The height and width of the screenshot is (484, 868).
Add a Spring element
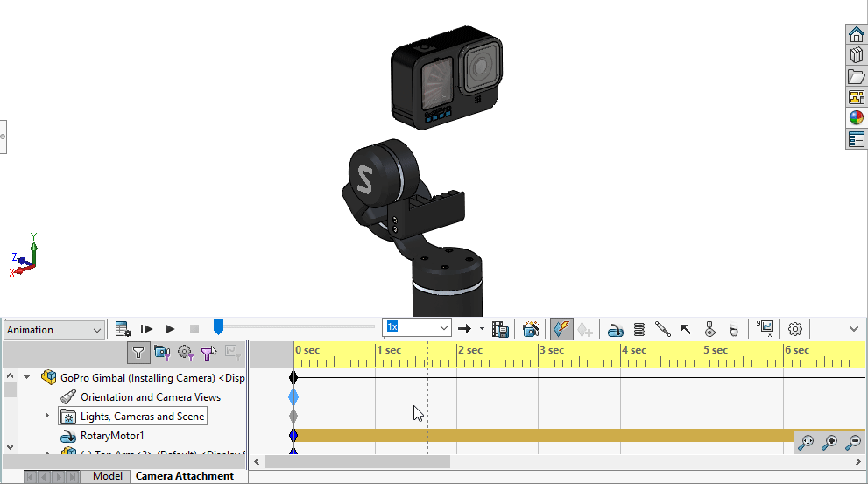click(639, 329)
